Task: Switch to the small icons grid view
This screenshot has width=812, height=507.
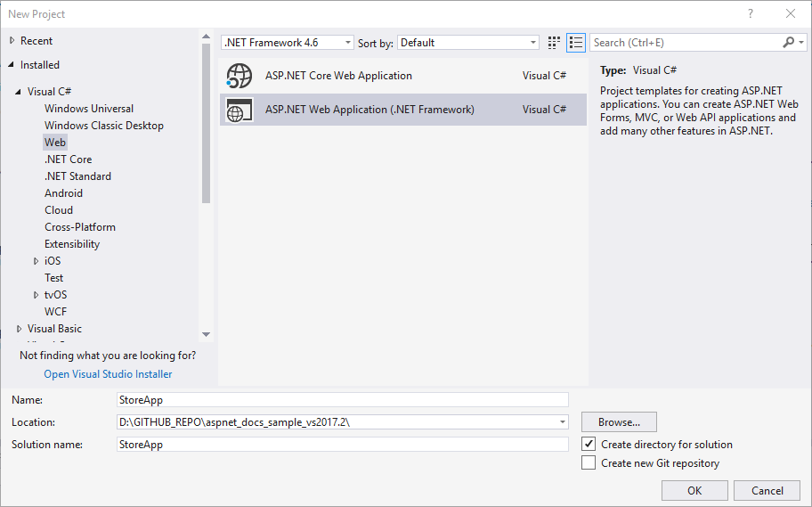Action: click(555, 43)
